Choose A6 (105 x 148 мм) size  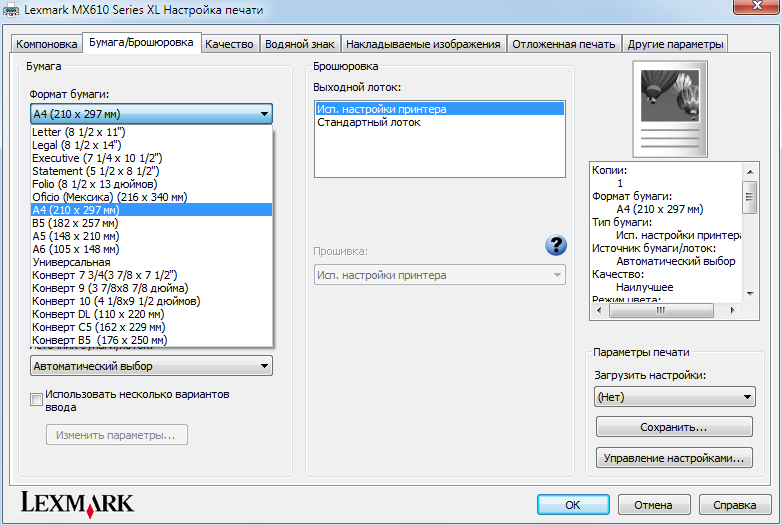click(152, 249)
